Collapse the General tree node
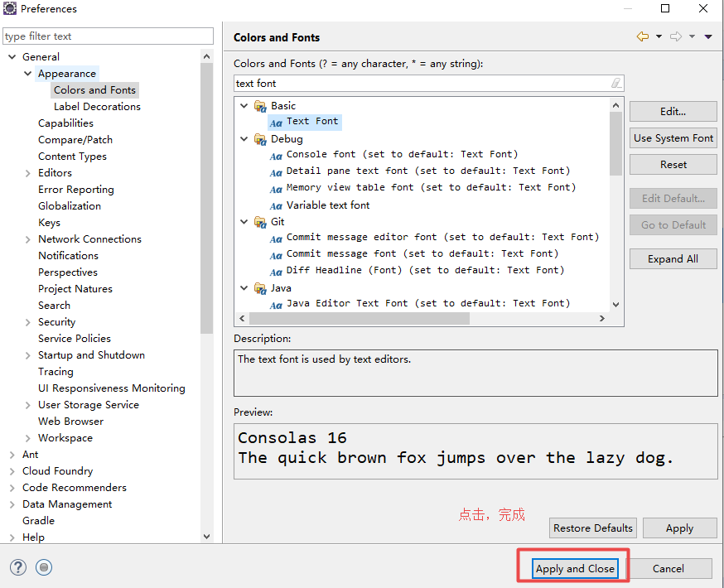This screenshot has height=588, width=724. pyautogui.click(x=12, y=57)
